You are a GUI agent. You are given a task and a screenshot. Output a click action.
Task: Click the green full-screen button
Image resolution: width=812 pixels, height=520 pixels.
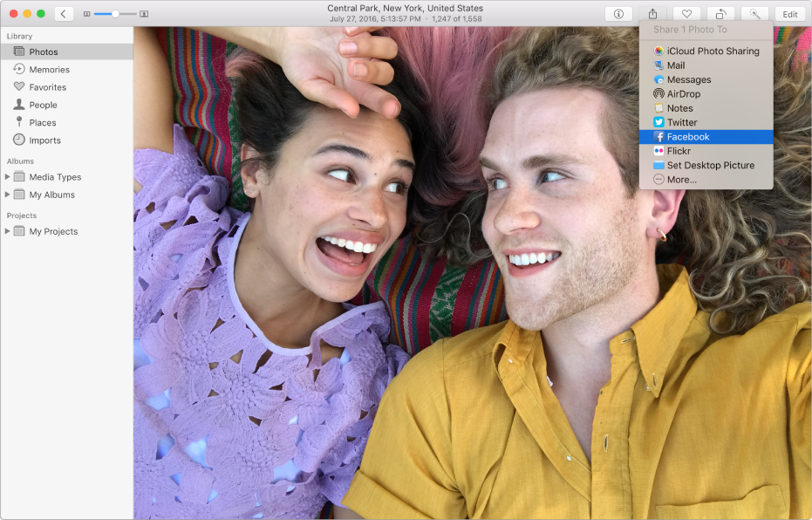tap(41, 13)
